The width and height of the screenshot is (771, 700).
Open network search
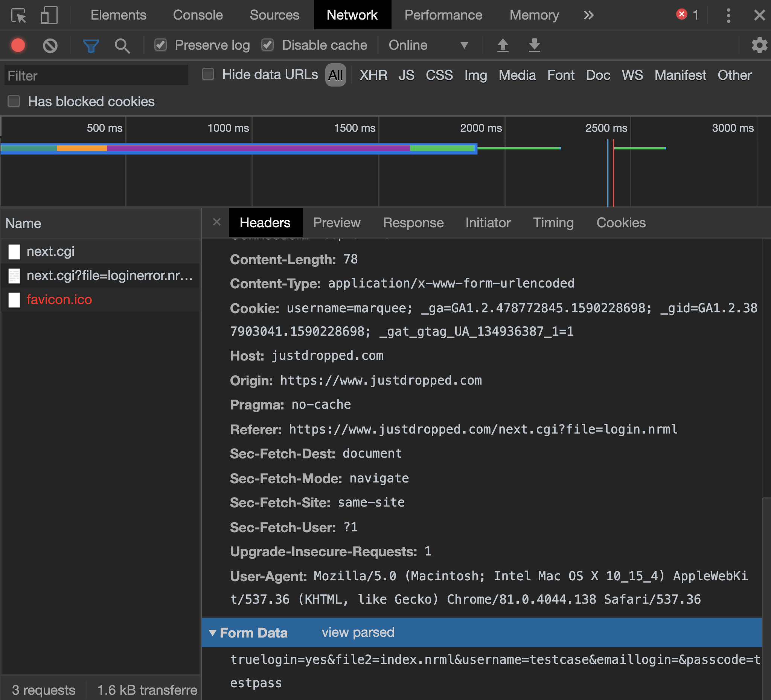pyautogui.click(x=122, y=45)
